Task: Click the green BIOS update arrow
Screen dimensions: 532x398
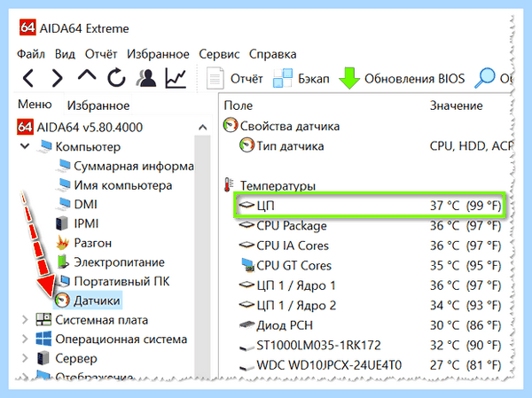Action: coord(349,78)
